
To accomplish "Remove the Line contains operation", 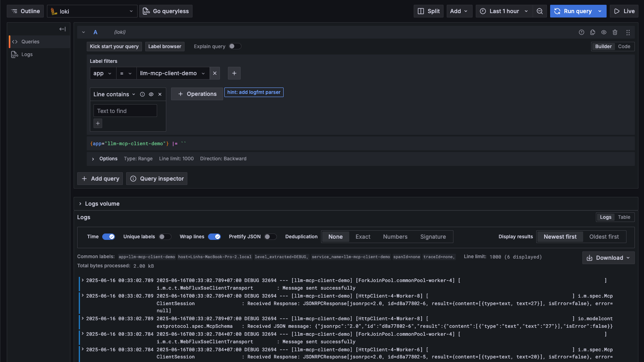I will coord(160,94).
